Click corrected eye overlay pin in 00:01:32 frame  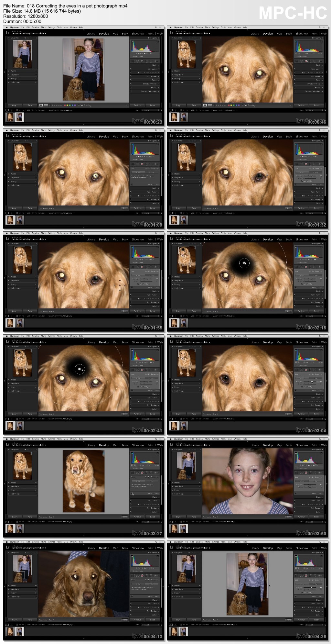(x=260, y=176)
